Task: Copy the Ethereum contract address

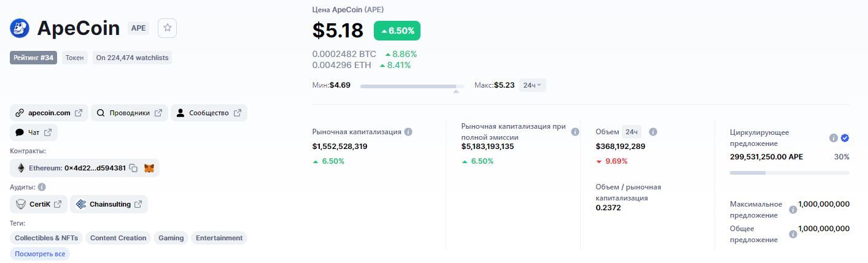Action: pyautogui.click(x=133, y=168)
